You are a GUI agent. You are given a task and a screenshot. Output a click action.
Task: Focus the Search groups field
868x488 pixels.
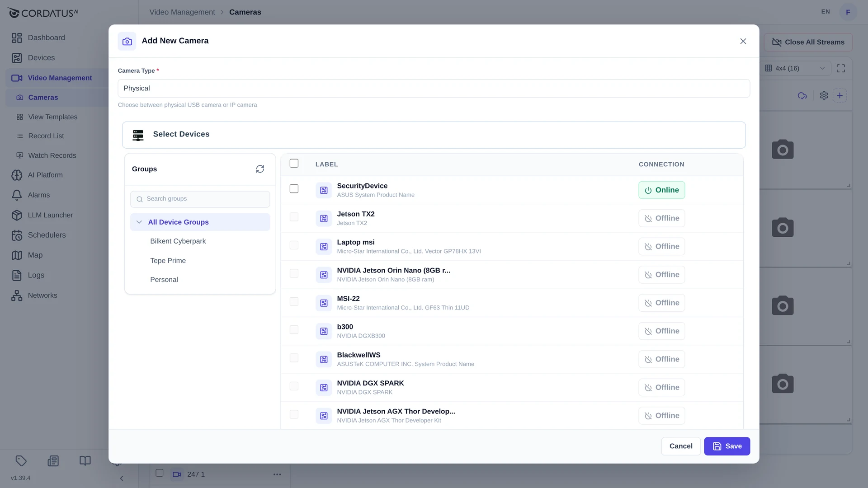200,199
